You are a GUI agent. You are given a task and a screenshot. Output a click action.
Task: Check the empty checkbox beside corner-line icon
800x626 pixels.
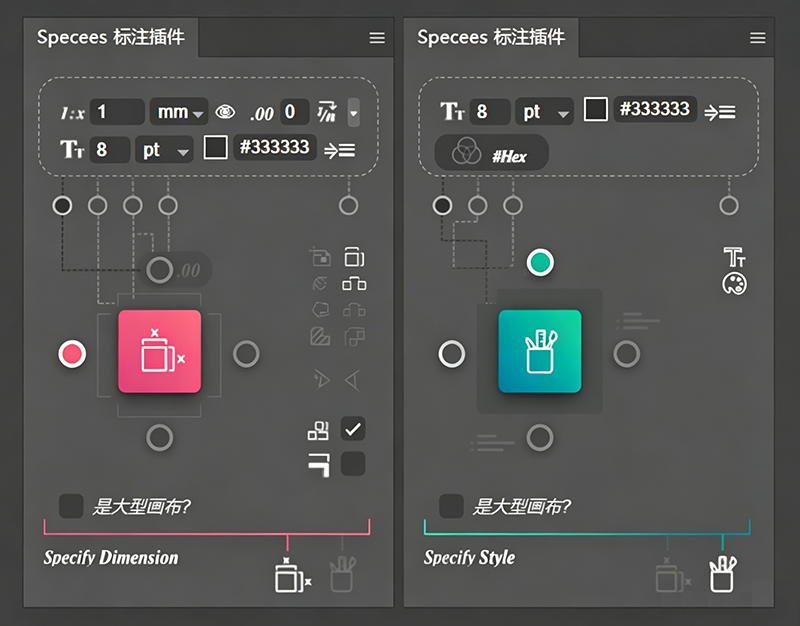point(353,464)
